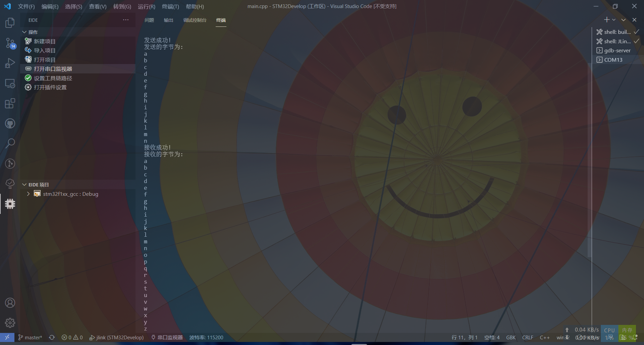Select the gdb-server terminal
The height and width of the screenshot is (345, 644).
(x=618, y=50)
